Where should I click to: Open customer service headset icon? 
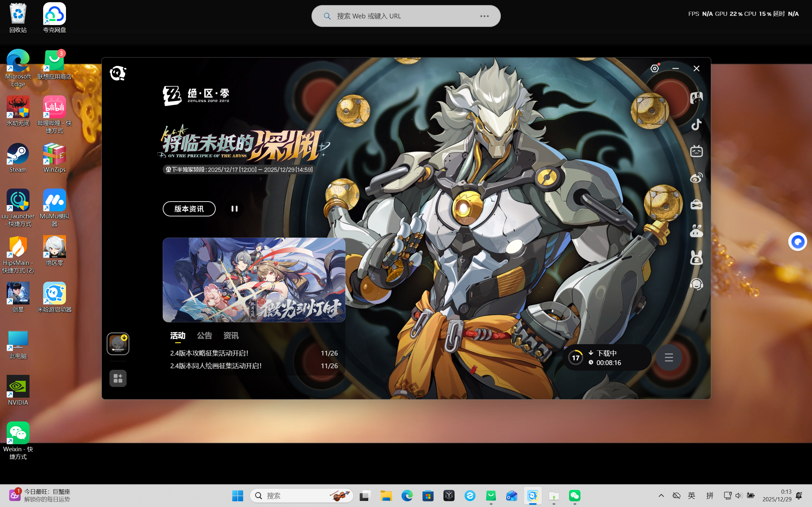click(696, 284)
